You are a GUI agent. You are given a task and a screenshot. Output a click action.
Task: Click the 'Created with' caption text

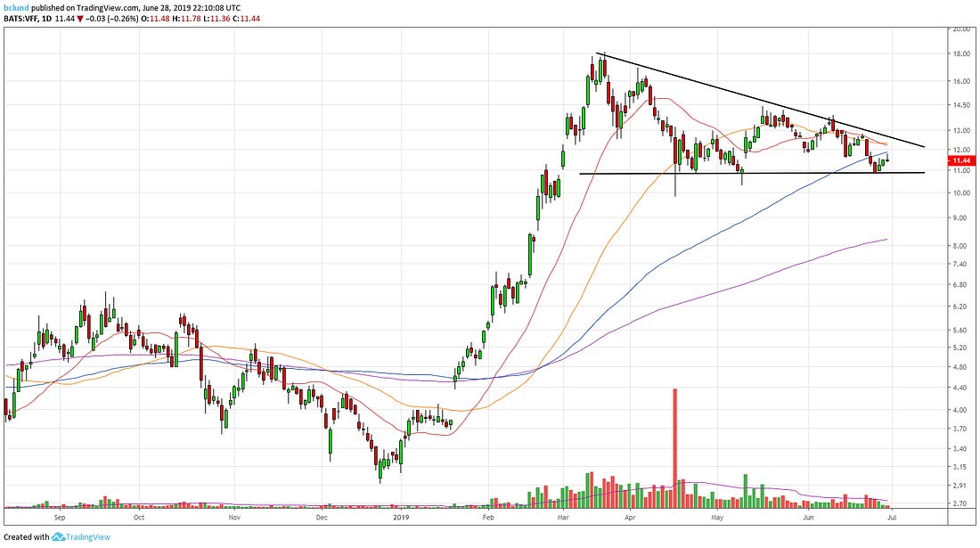tap(26, 536)
